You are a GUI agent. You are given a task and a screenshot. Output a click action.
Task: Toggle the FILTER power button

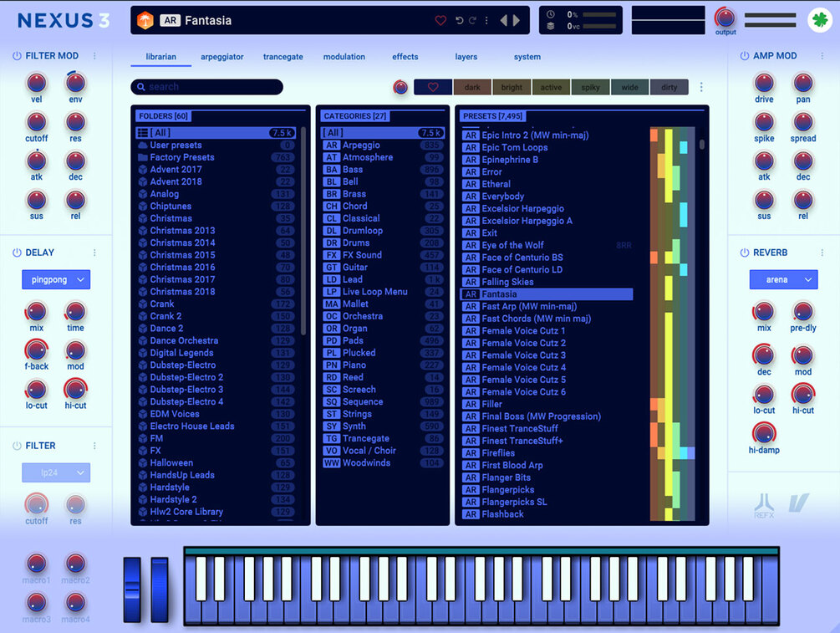17,446
